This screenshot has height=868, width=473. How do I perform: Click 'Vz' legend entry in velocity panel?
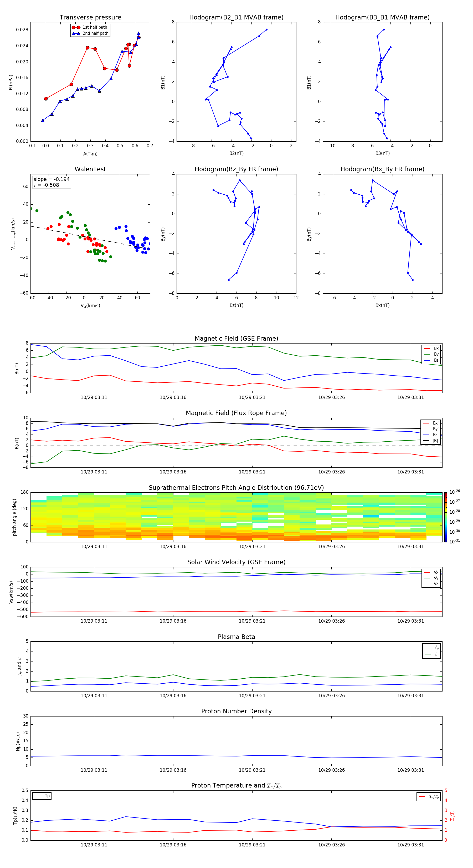(x=431, y=584)
